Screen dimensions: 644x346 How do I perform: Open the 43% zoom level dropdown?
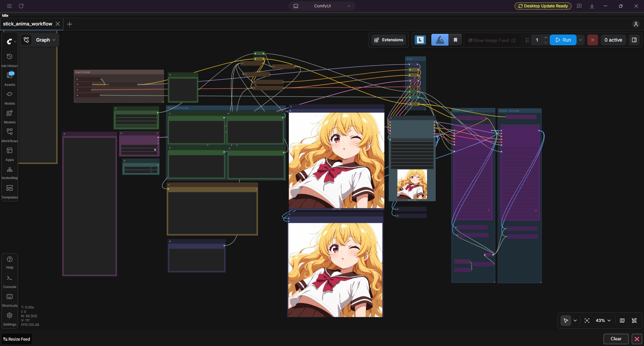click(x=603, y=321)
